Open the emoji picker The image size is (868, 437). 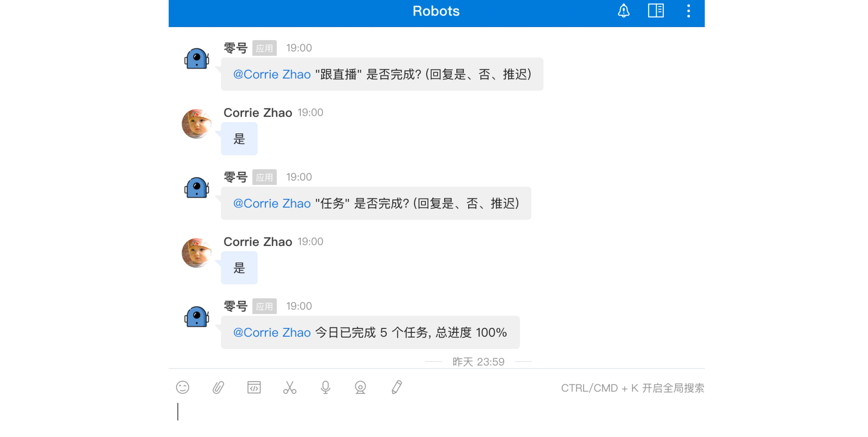coord(183,387)
